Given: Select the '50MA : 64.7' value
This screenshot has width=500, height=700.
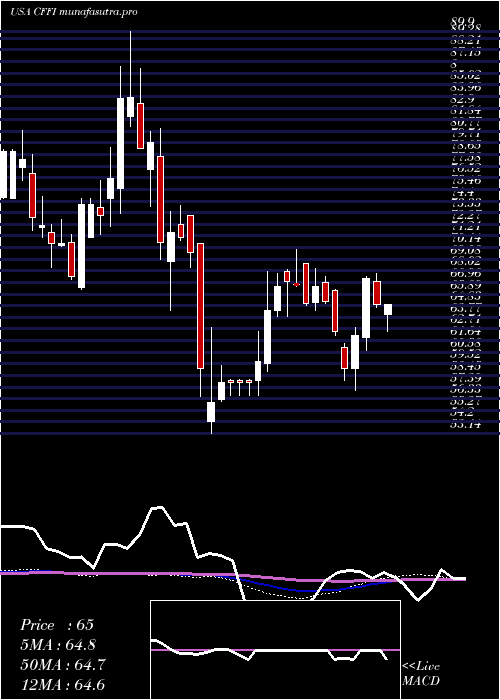Looking at the screenshot, I should pyautogui.click(x=63, y=665).
